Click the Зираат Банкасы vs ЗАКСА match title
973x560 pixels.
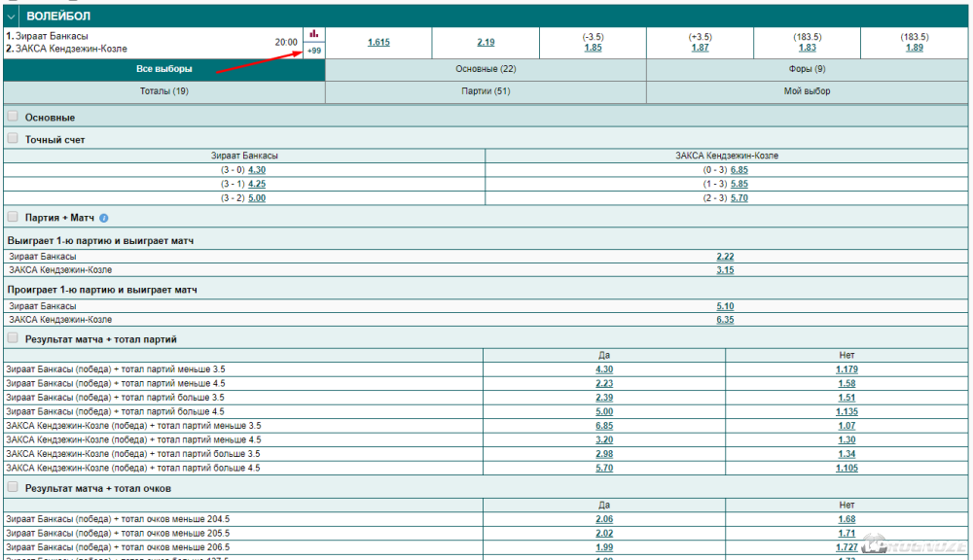pyautogui.click(x=68, y=43)
